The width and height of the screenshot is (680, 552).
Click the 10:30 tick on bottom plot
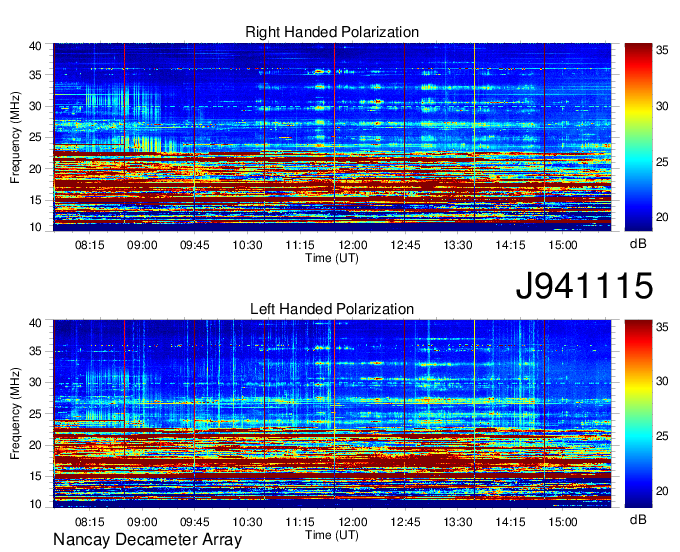pyautogui.click(x=248, y=522)
